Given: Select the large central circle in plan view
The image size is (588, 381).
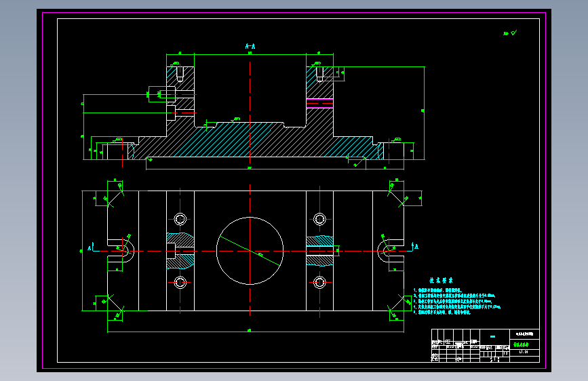Looking at the screenshot, I should pyautogui.click(x=250, y=251).
